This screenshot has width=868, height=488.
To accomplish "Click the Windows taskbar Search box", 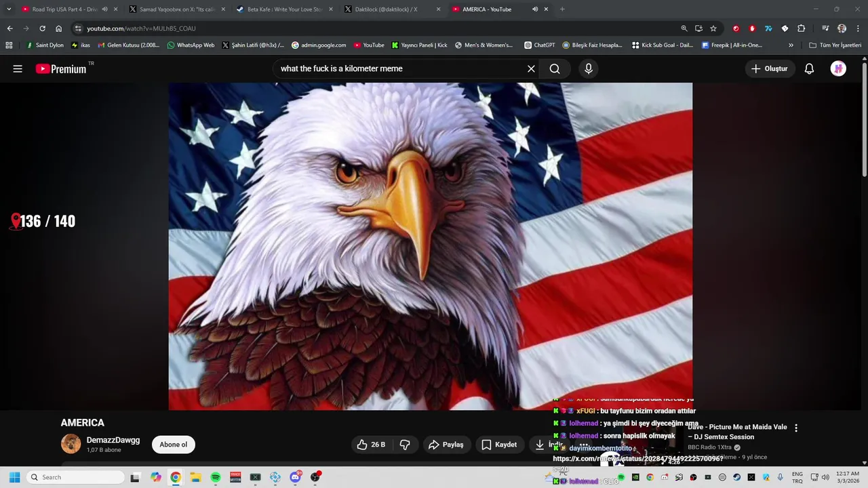I will click(x=75, y=477).
